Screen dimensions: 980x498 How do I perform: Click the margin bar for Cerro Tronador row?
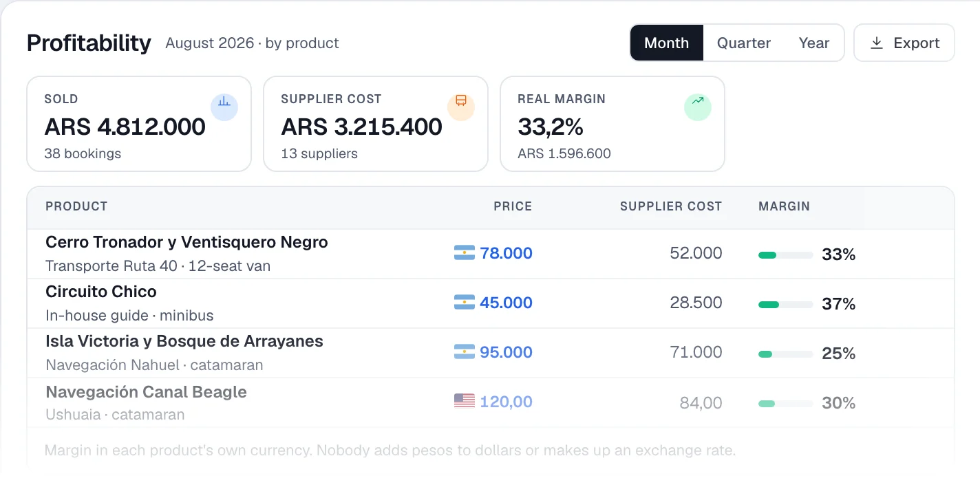click(x=786, y=255)
